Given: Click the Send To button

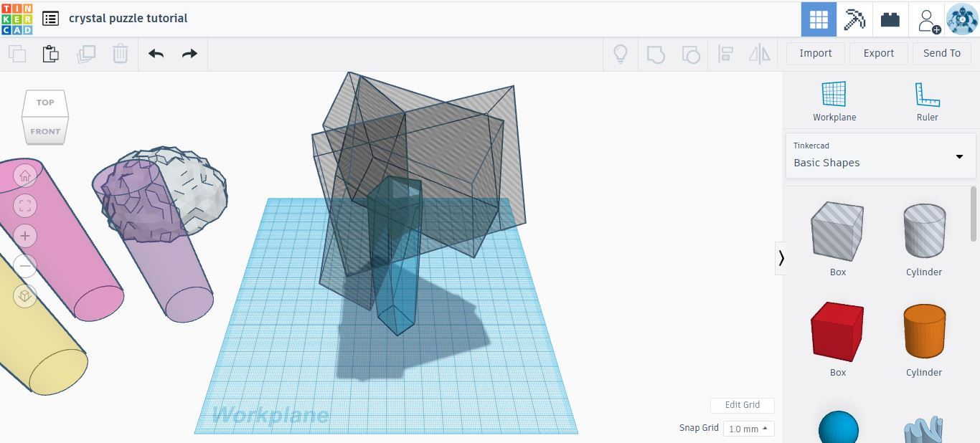Looking at the screenshot, I should [942, 53].
